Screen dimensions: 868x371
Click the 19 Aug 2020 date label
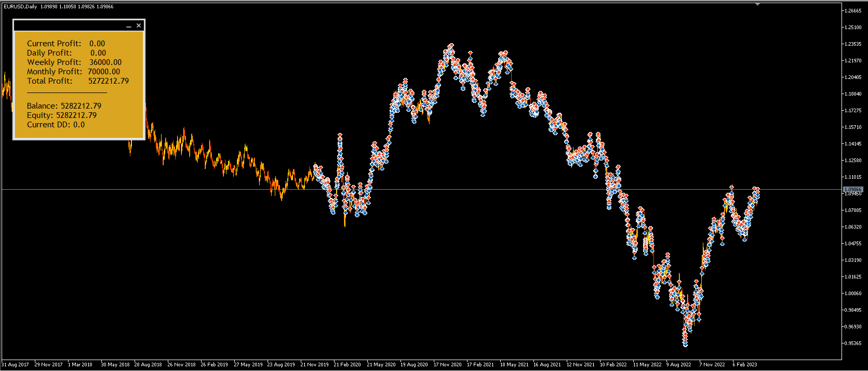point(414,365)
